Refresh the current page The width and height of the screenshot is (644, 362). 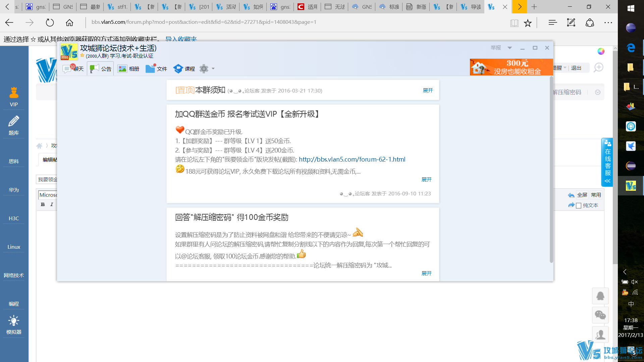point(50,22)
